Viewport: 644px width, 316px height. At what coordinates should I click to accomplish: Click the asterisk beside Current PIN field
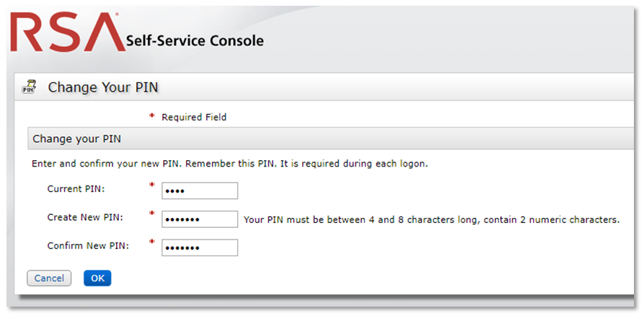152,187
